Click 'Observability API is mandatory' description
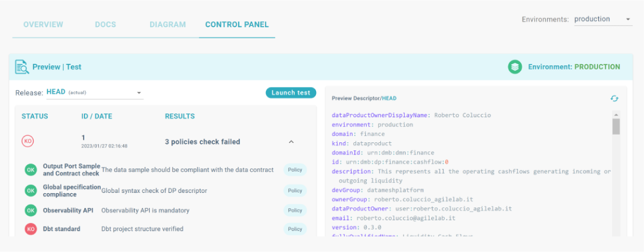644x252 pixels. click(x=145, y=210)
